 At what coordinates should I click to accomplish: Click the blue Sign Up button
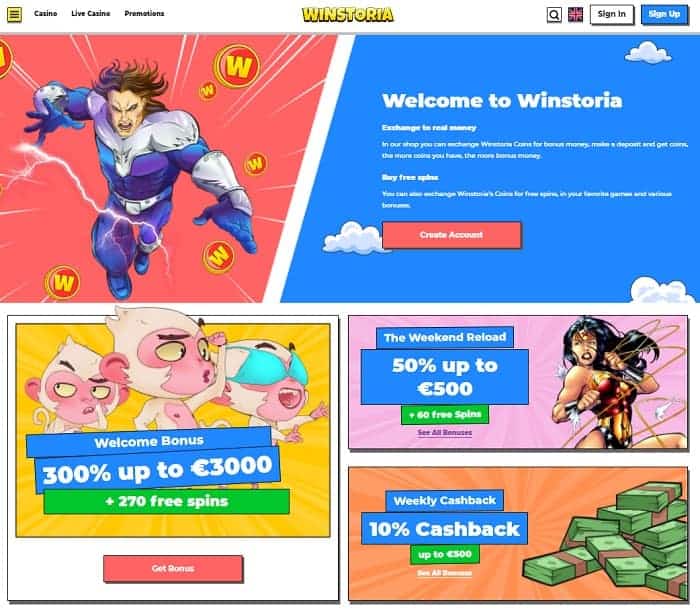tap(664, 14)
